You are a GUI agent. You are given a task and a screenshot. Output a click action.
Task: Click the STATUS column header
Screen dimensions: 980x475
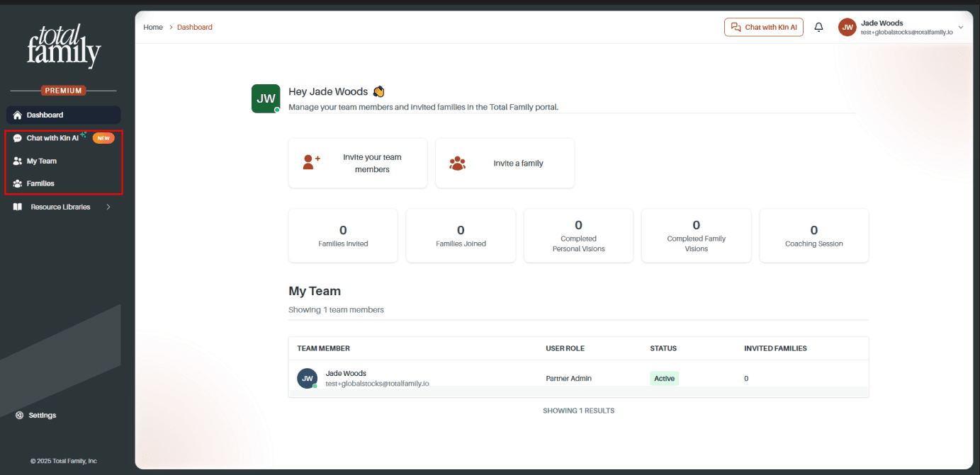(x=663, y=348)
